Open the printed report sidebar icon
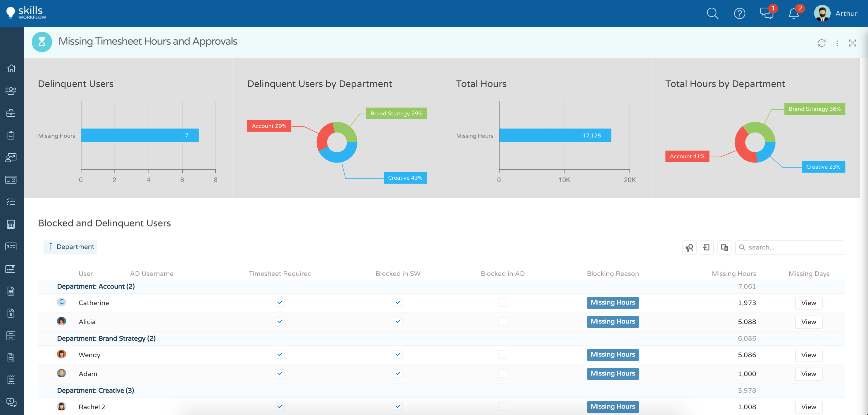Image resolution: width=868 pixels, height=415 pixels. 11,358
